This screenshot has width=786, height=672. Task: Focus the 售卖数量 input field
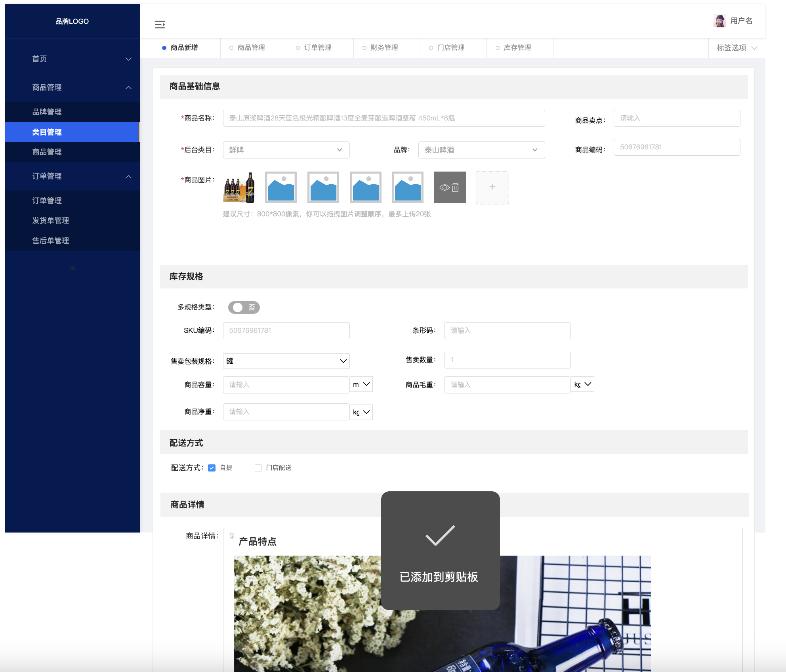(507, 360)
